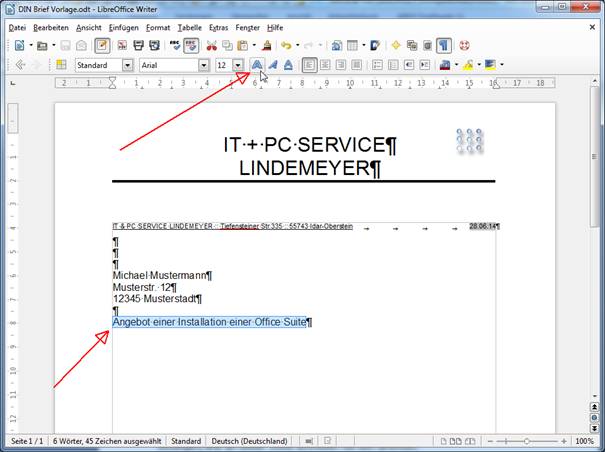The width and height of the screenshot is (605, 452).
Task: Click the zoom in plus button
Action: 564,441
